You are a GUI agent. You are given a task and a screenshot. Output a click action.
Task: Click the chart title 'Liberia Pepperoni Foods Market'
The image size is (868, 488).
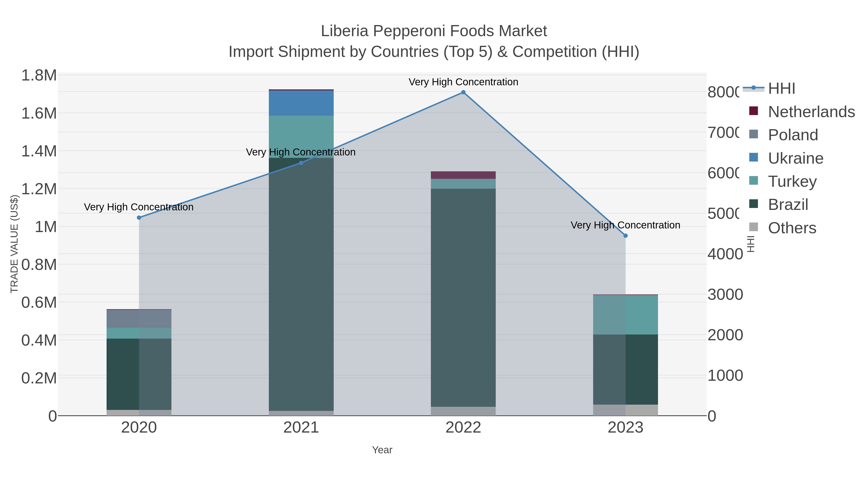click(434, 31)
